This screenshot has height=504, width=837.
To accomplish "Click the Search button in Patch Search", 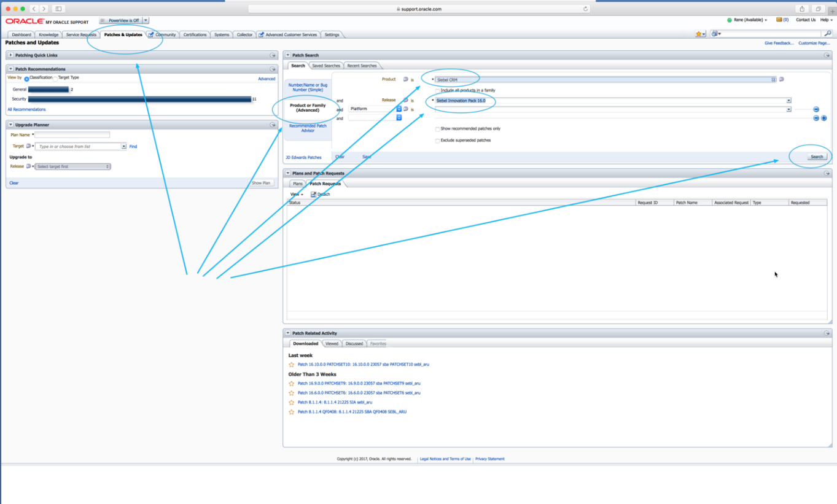I will click(816, 157).
